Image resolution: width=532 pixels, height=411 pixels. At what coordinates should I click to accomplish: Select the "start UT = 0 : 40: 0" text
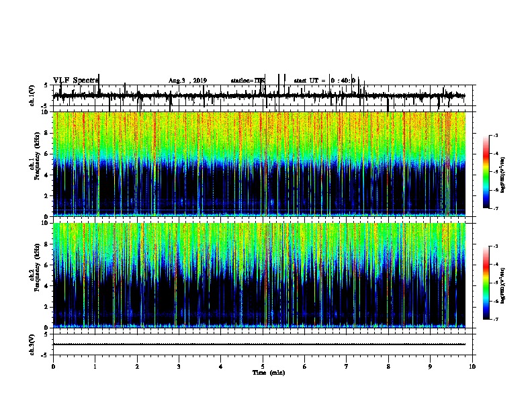coord(324,81)
